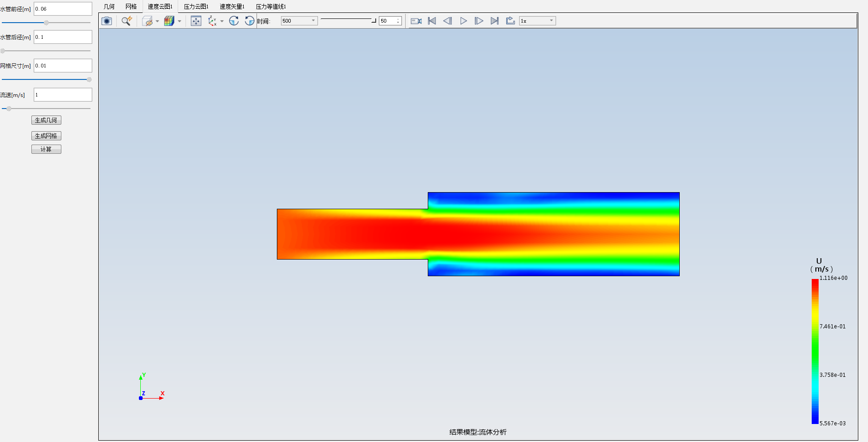Click the legend maximum value 1.116e+00
Image resolution: width=868 pixels, height=442 pixels.
point(833,278)
